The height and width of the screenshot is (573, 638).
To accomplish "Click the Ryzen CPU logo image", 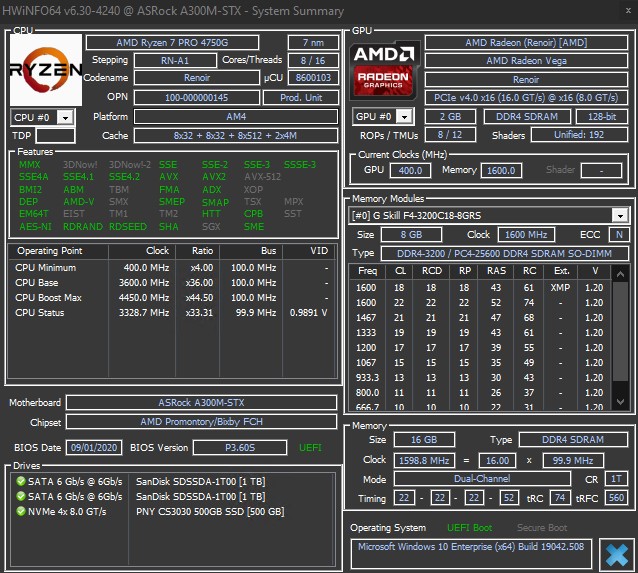I will [46, 70].
